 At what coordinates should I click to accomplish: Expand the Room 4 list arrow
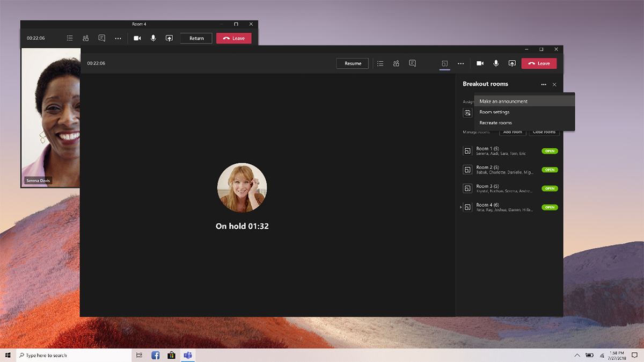(460, 207)
